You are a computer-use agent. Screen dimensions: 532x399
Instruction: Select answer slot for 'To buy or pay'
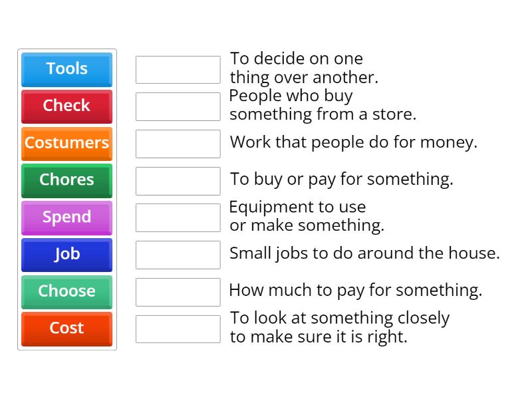pyautogui.click(x=178, y=180)
